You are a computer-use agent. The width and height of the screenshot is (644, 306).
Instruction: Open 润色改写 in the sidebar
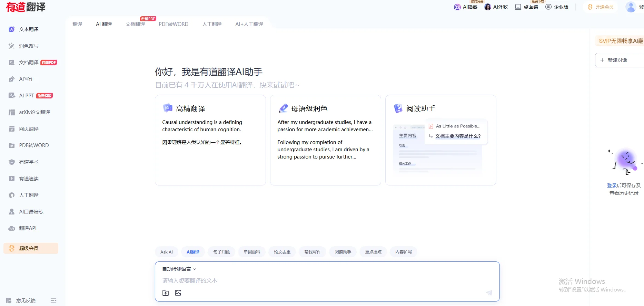pyautogui.click(x=29, y=46)
